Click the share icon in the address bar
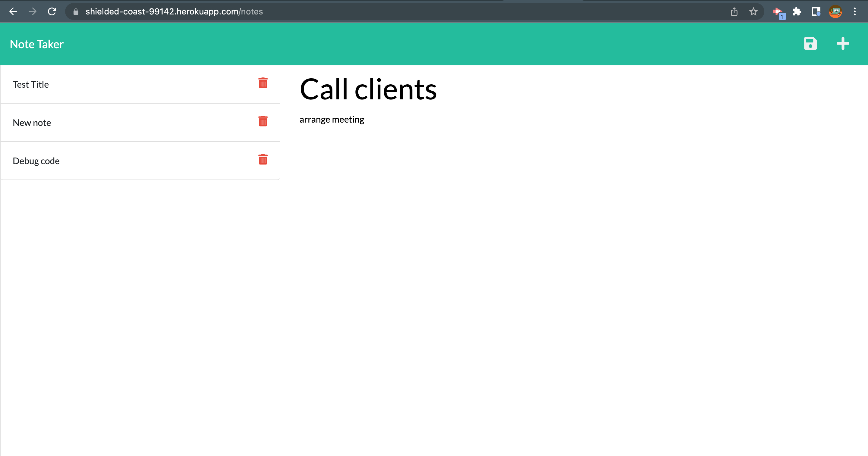The height and width of the screenshot is (456, 868). pos(734,11)
